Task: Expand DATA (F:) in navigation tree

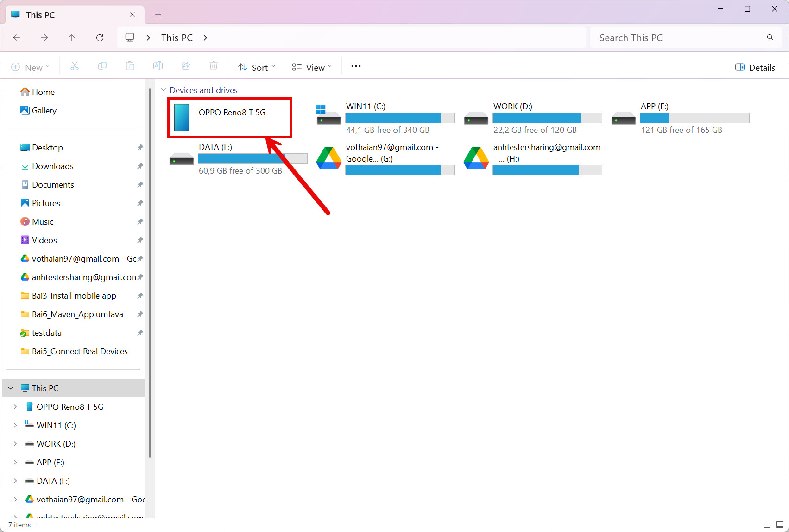Action: point(15,481)
